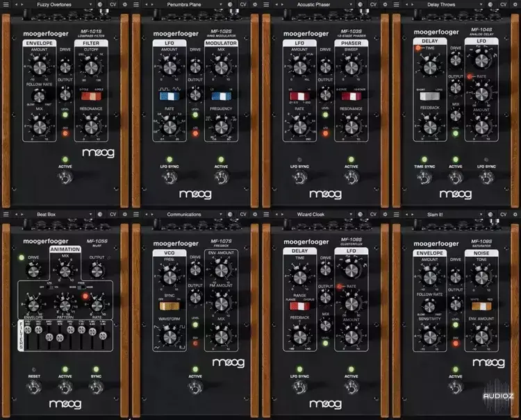The image size is (521, 420).
Task: Click the round button beside Delay Throws preset
Action: 490,5
